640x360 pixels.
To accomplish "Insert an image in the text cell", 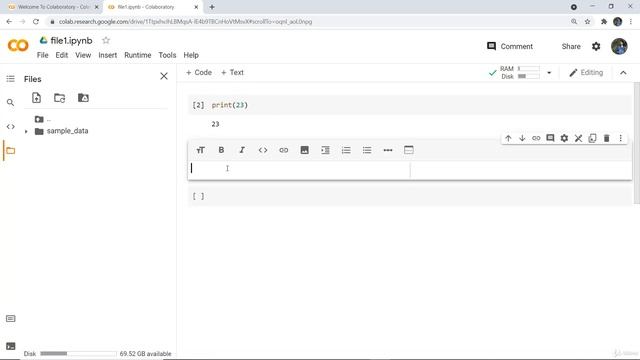I will [304, 150].
